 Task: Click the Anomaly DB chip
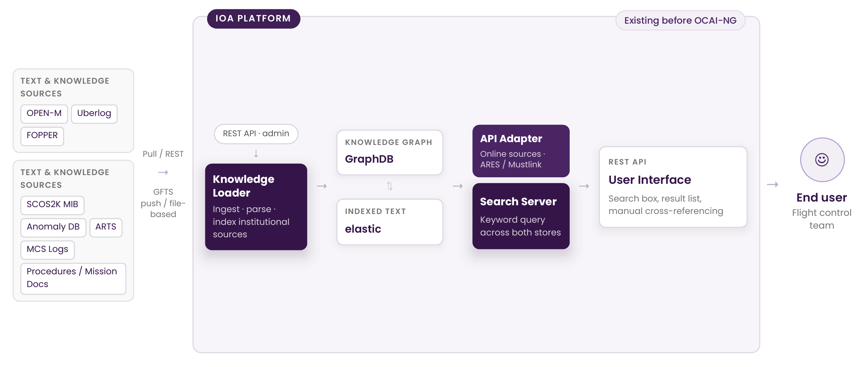tap(53, 227)
